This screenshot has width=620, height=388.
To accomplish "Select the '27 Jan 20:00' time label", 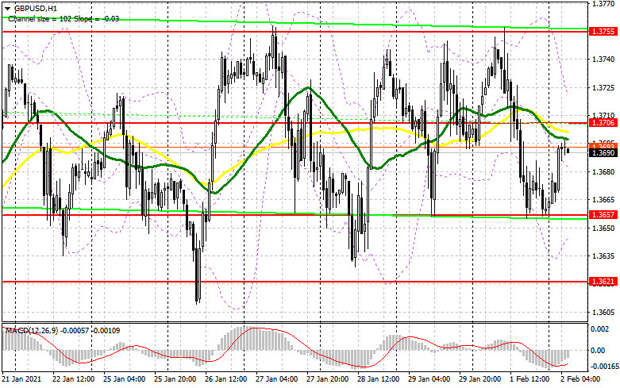I will pyautogui.click(x=327, y=379).
